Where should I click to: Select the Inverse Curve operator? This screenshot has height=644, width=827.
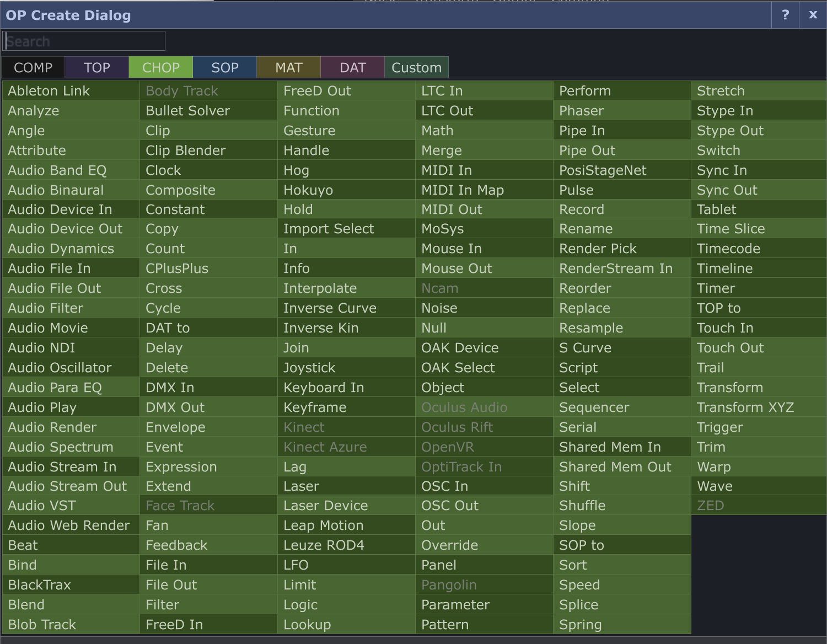pos(346,308)
